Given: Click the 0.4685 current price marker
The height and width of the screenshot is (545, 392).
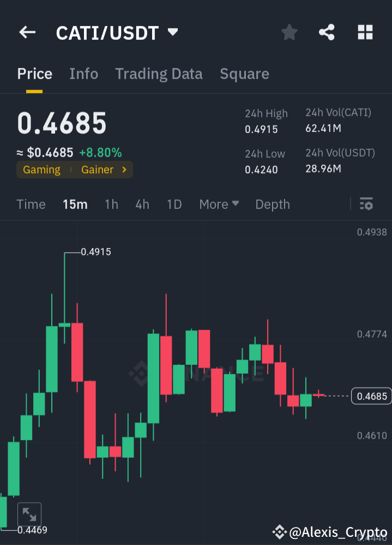Looking at the screenshot, I should pyautogui.click(x=371, y=396).
